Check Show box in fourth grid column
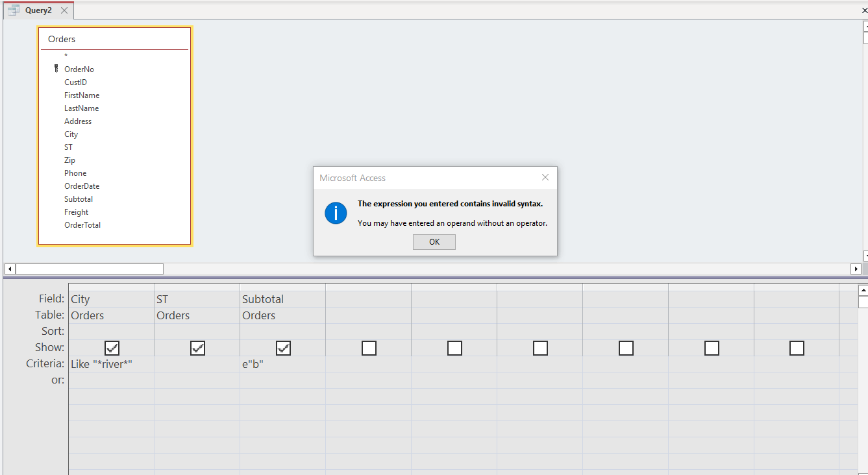 tap(369, 348)
